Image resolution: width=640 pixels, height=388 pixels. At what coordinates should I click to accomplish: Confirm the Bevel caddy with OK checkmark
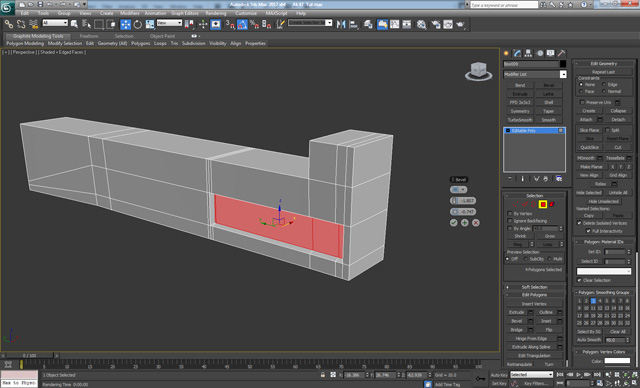[x=453, y=223]
